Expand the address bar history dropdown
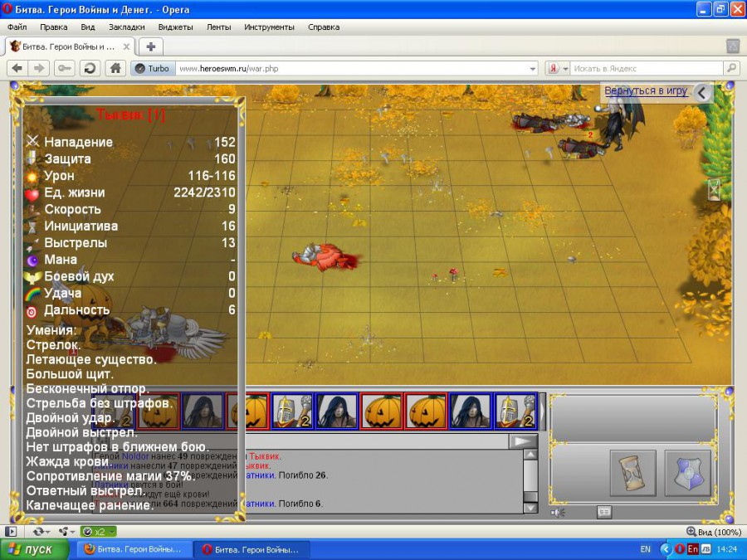The image size is (747, 560). (x=533, y=69)
